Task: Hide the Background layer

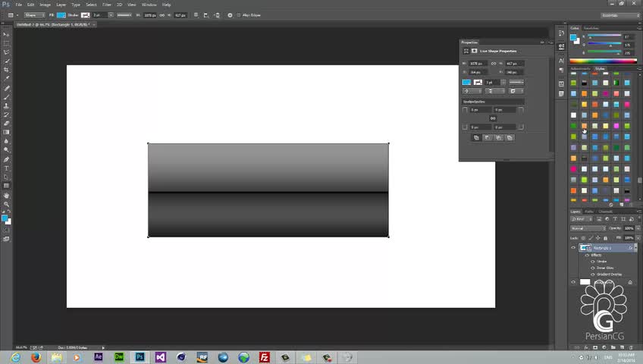Action: coord(573,281)
